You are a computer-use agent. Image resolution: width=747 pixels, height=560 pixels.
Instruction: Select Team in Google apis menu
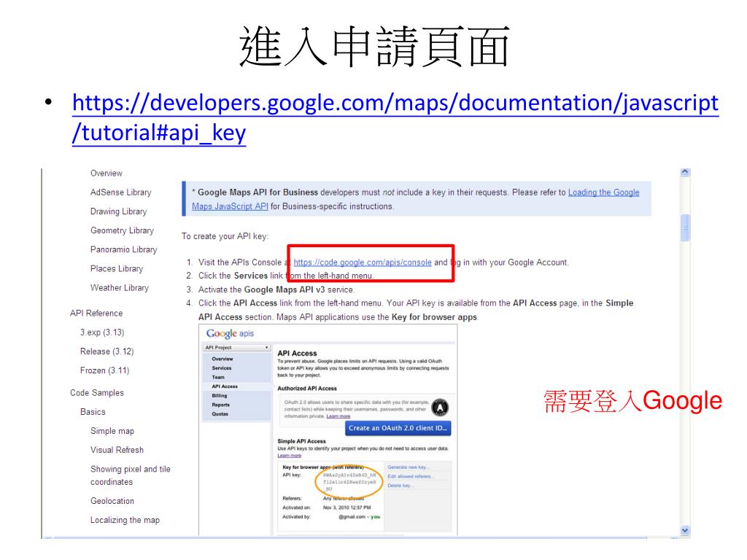pyautogui.click(x=217, y=377)
